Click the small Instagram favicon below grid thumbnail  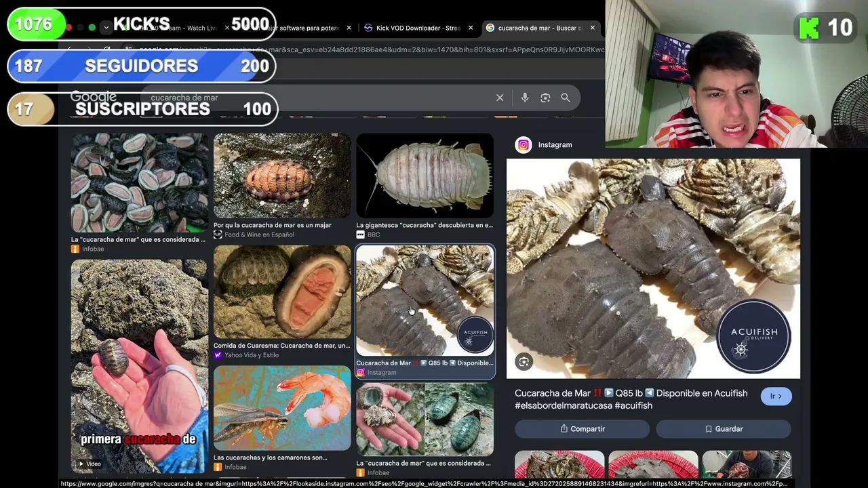click(x=361, y=373)
